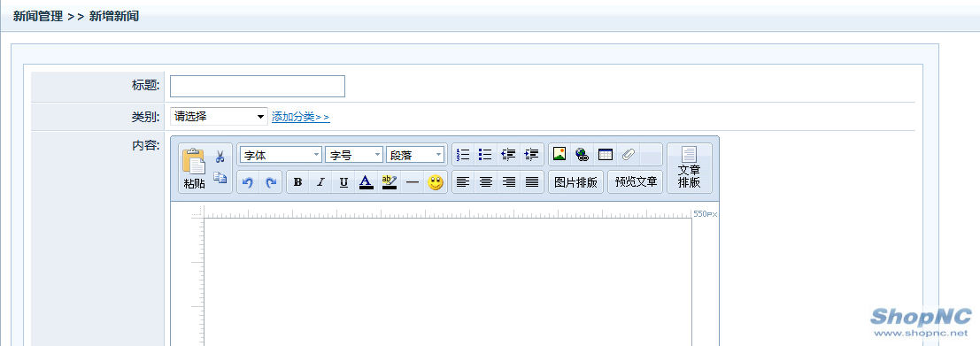Viewport: 980px width, 346px height.
Task: Click into the 标题 title input field
Action: [x=258, y=86]
